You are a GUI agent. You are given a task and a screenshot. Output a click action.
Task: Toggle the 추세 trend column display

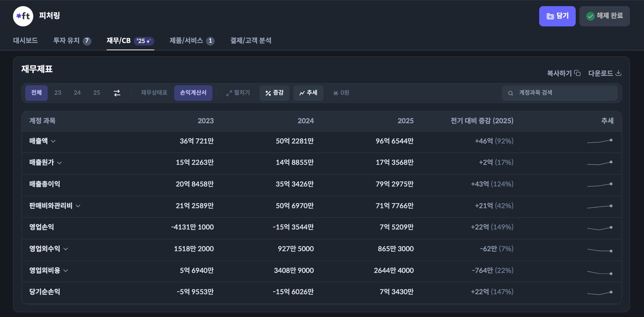pos(308,93)
